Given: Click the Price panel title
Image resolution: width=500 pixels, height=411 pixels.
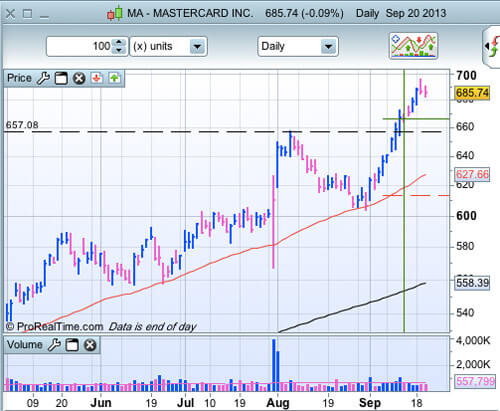Looking at the screenshot, I should coord(19,78).
